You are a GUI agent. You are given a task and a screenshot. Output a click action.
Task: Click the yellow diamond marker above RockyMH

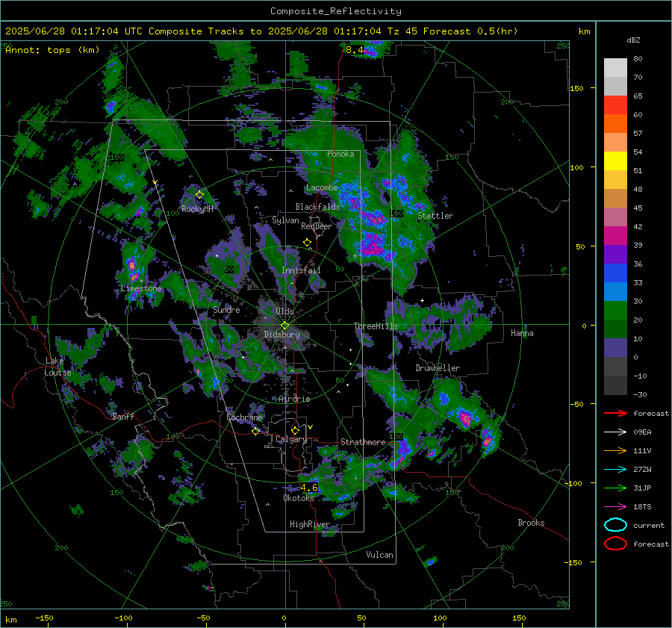199,195
